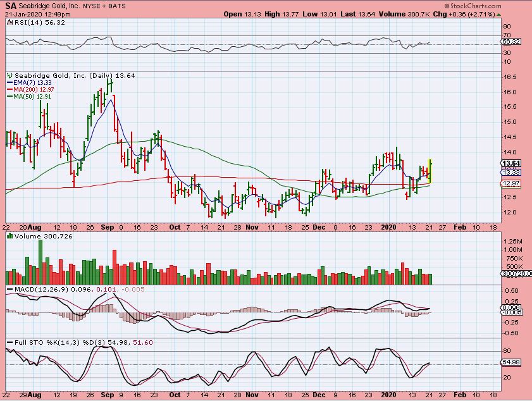Click the 56.32 RSI axis value tag
Screen dimensions: 532x401
(511, 41)
